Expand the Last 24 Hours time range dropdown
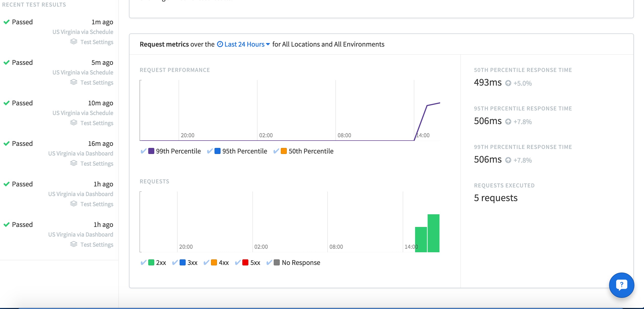Image resolution: width=644 pixels, height=309 pixels. (244, 44)
